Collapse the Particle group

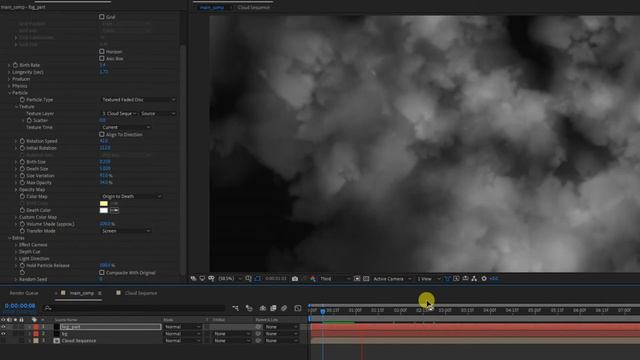[x=9, y=93]
